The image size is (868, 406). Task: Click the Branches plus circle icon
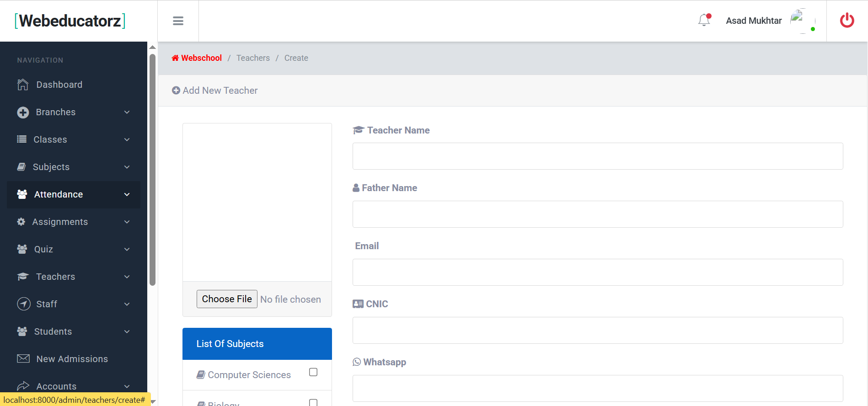coord(23,112)
